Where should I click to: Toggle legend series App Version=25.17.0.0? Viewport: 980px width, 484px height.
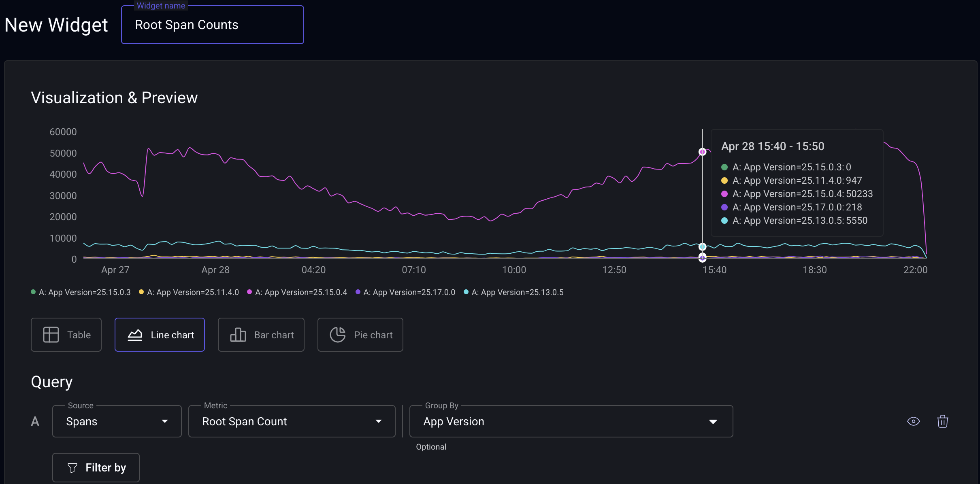click(405, 292)
